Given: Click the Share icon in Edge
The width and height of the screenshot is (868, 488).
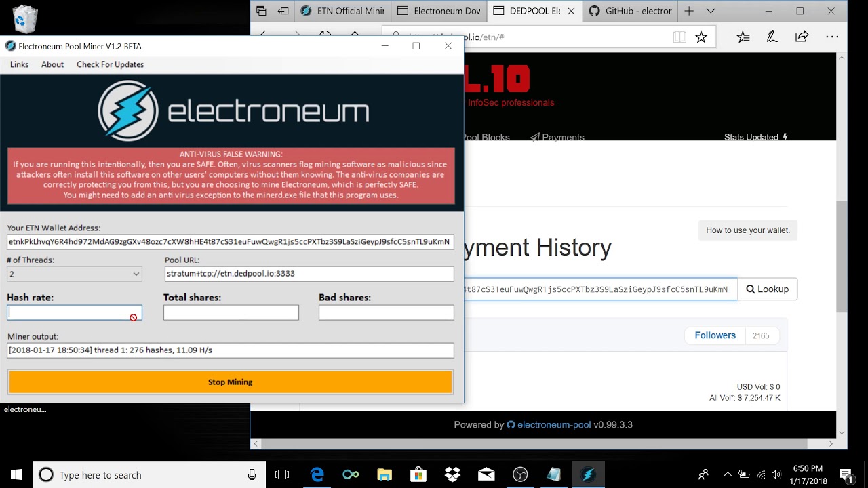Looking at the screenshot, I should coord(802,37).
